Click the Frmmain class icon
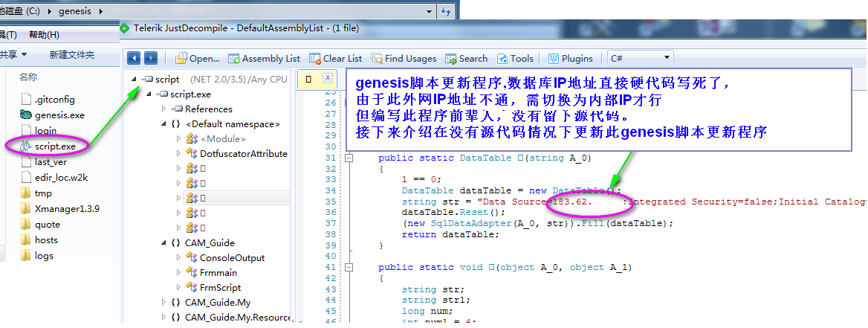The height and width of the screenshot is (328, 868). pyautogui.click(x=192, y=273)
